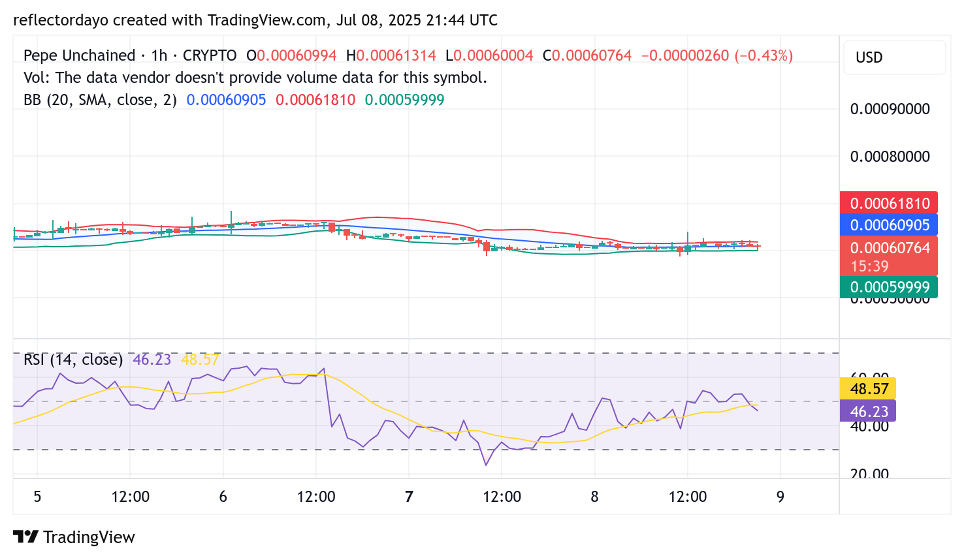Select the Pepe Unchained symbol title
This screenshot has height=560, width=964.
click(x=80, y=55)
